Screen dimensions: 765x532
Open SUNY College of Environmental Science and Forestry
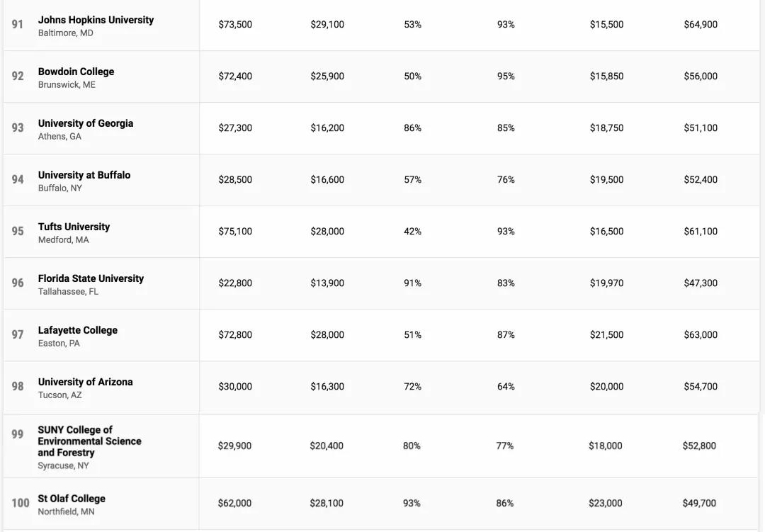(x=89, y=441)
